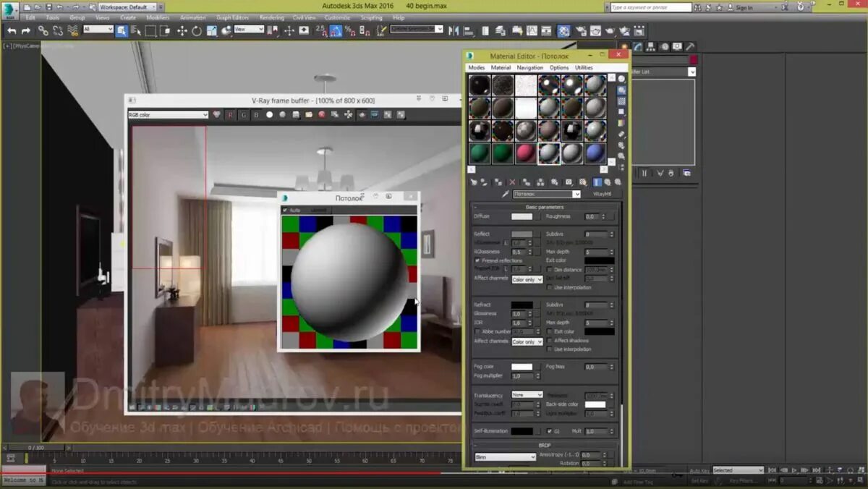Viewport: 868px width, 489px height.
Task: Click the Save file icon in quick access bar
Action: click(x=49, y=7)
